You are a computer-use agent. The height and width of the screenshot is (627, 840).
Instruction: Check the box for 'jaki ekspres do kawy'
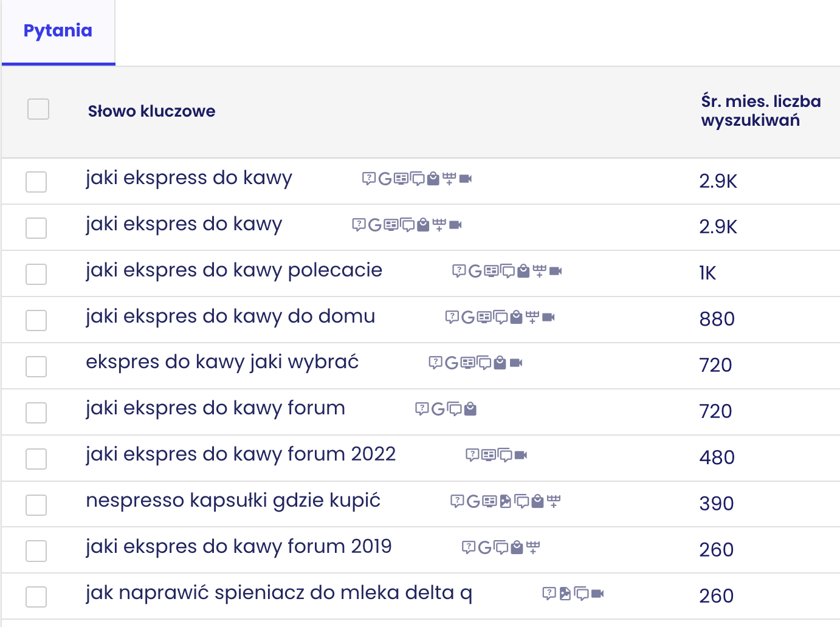pyautogui.click(x=36, y=228)
